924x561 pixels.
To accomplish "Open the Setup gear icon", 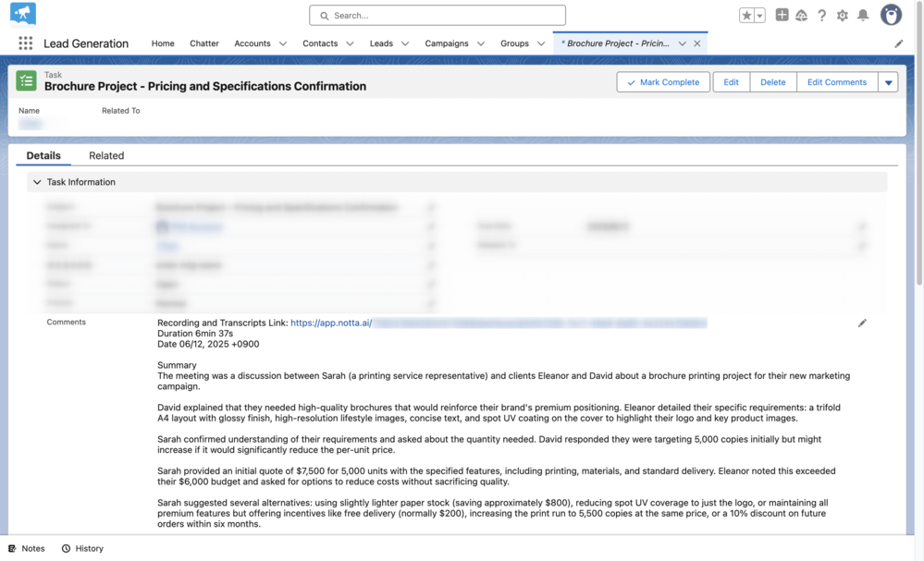I will pos(842,16).
